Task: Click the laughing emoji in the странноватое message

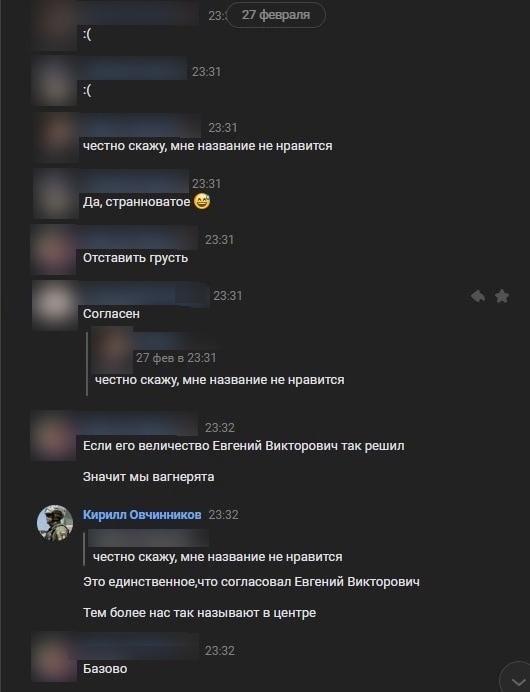Action: click(x=202, y=202)
